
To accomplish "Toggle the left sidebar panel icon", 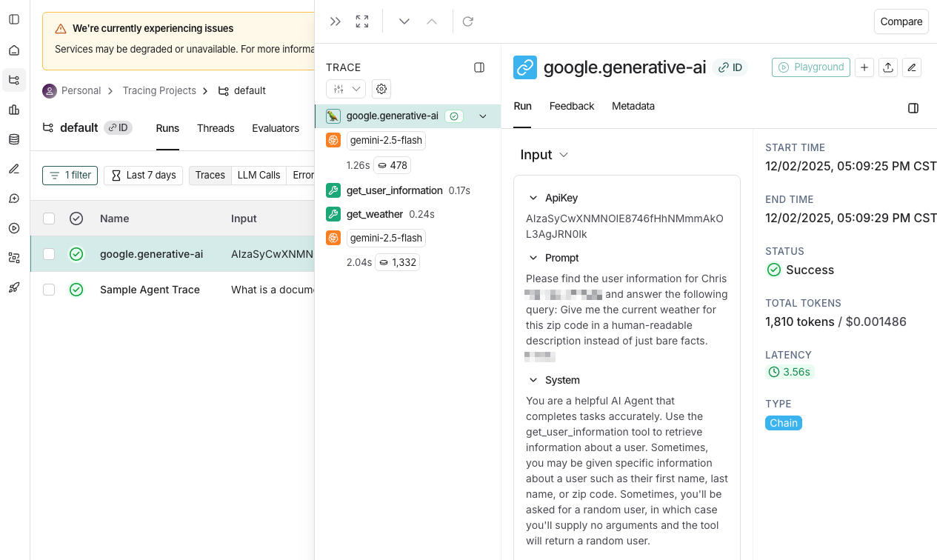I will click(x=14, y=19).
